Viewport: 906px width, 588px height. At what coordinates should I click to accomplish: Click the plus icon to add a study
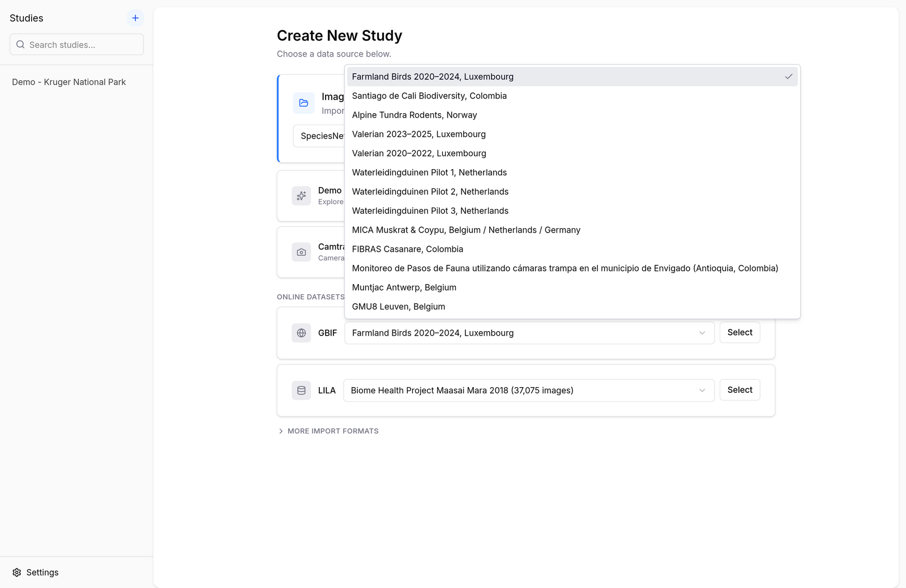[x=135, y=18]
